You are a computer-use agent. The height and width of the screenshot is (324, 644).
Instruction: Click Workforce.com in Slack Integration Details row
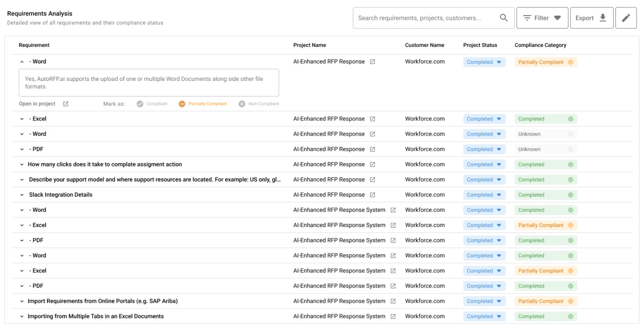[x=425, y=195]
